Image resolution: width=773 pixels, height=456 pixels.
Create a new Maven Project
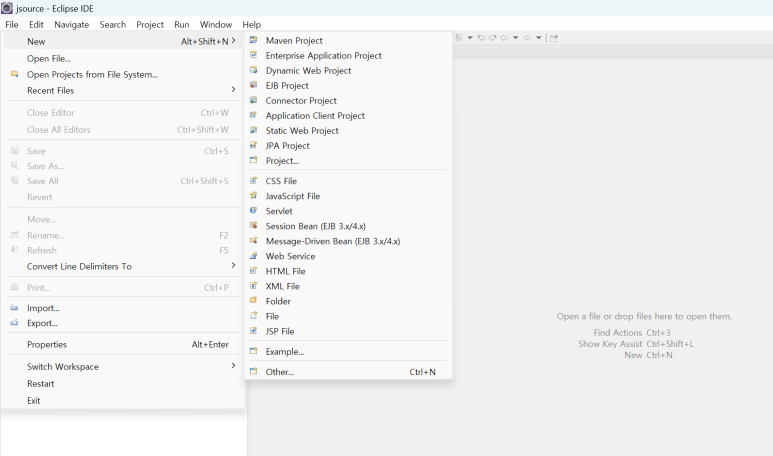(x=348, y=40)
